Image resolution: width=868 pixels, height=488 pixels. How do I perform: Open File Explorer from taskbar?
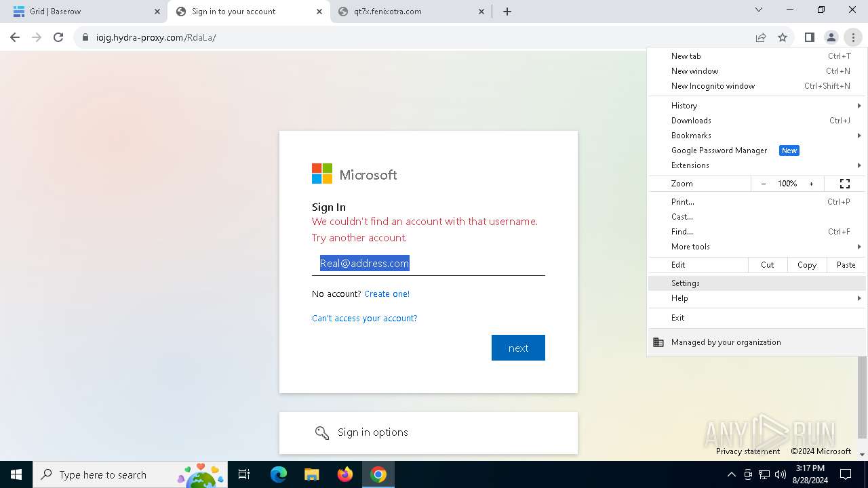click(311, 474)
